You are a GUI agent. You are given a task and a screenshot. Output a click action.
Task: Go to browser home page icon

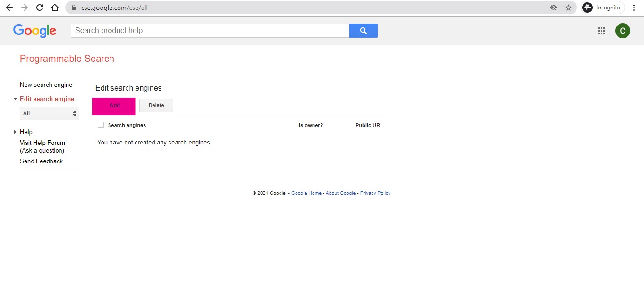55,8
